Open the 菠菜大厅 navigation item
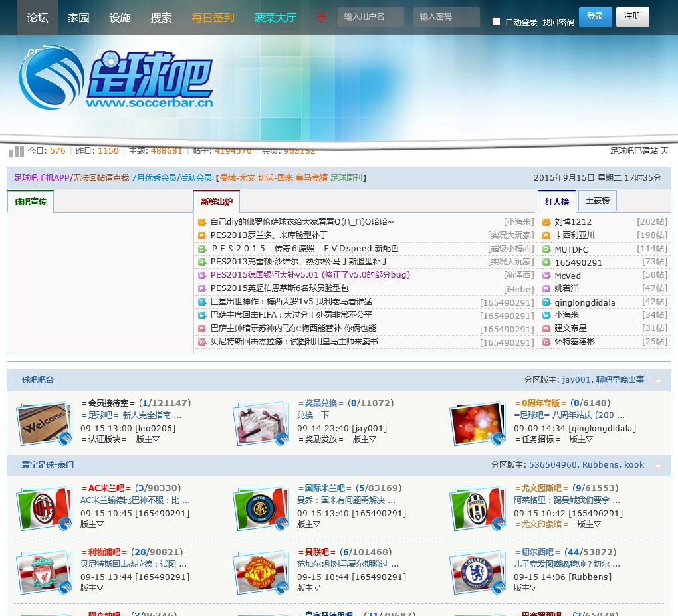Screen dimensions: 678x616 pos(275,18)
